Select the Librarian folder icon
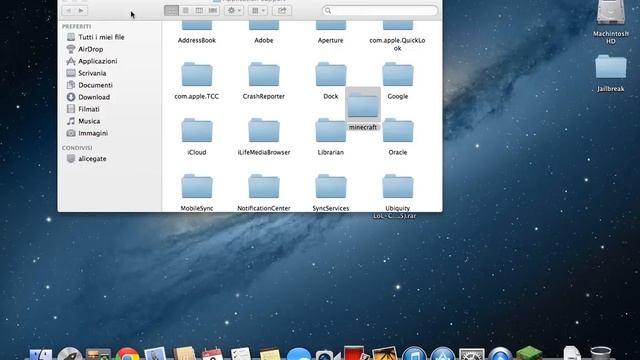 [x=331, y=131]
